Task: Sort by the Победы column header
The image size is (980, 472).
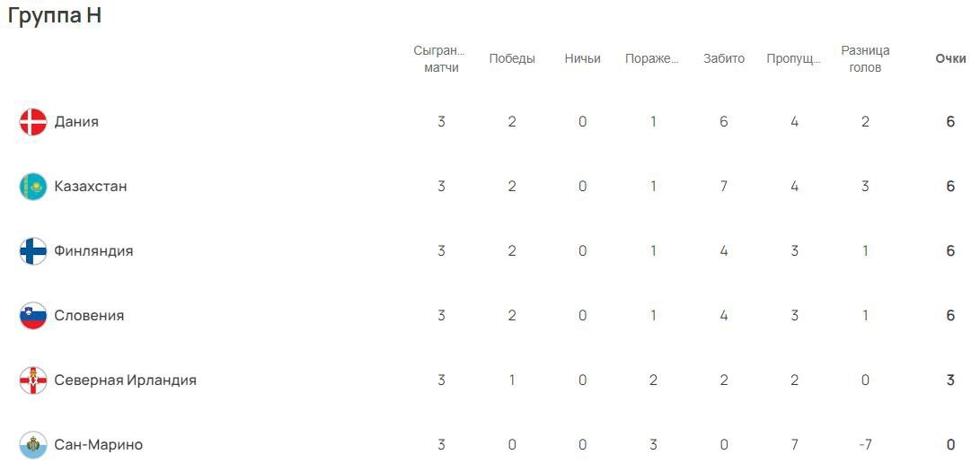Action: pyautogui.click(x=512, y=58)
